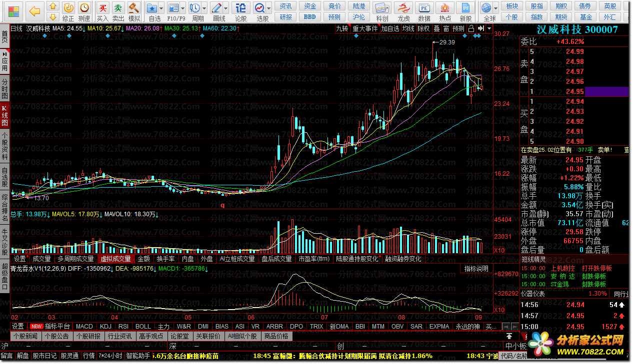Click the 永远的神 indicator tab
Viewport: 633px width, 364px height.
click(x=467, y=326)
